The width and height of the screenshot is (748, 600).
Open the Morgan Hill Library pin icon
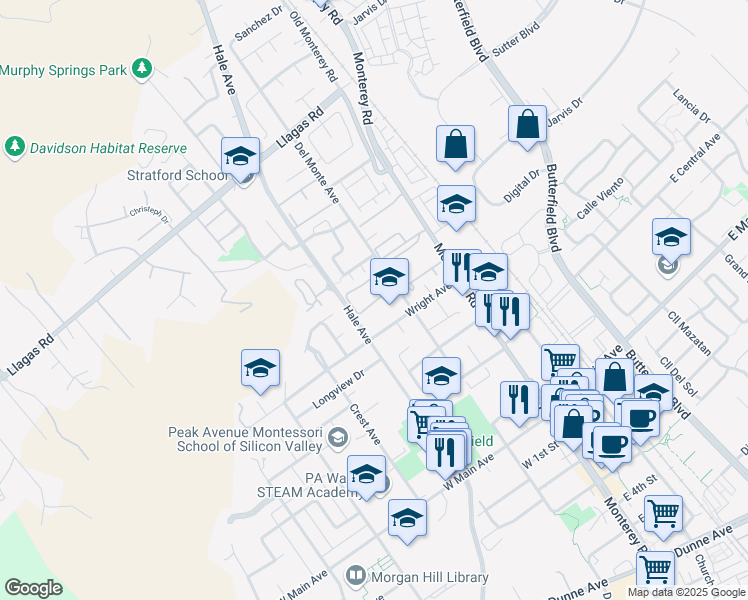point(355,576)
